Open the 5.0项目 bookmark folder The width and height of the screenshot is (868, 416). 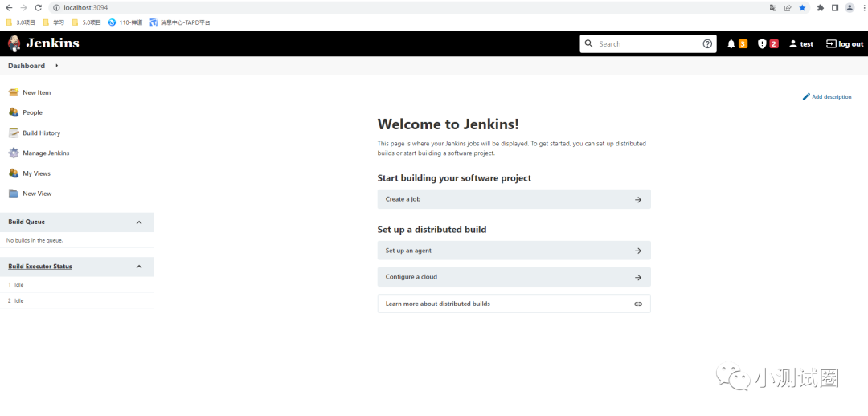[x=86, y=22]
